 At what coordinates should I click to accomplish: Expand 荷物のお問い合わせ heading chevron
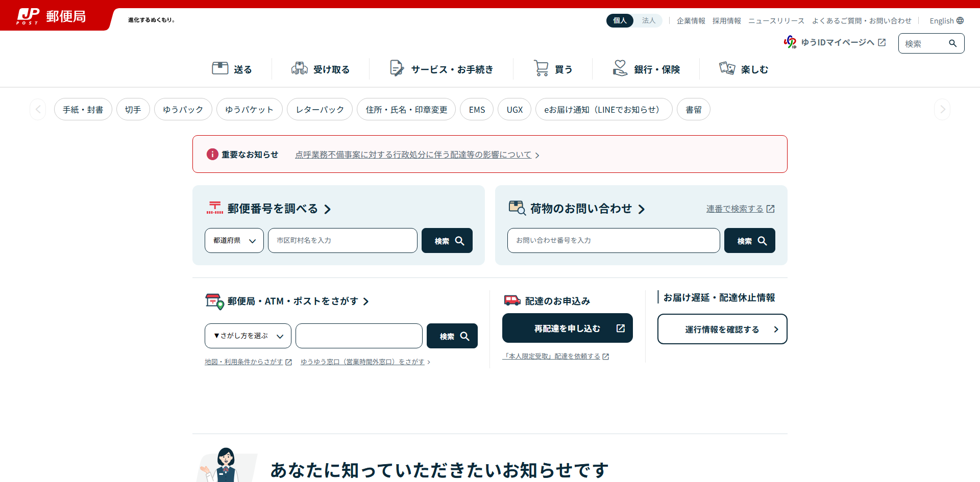[642, 209]
